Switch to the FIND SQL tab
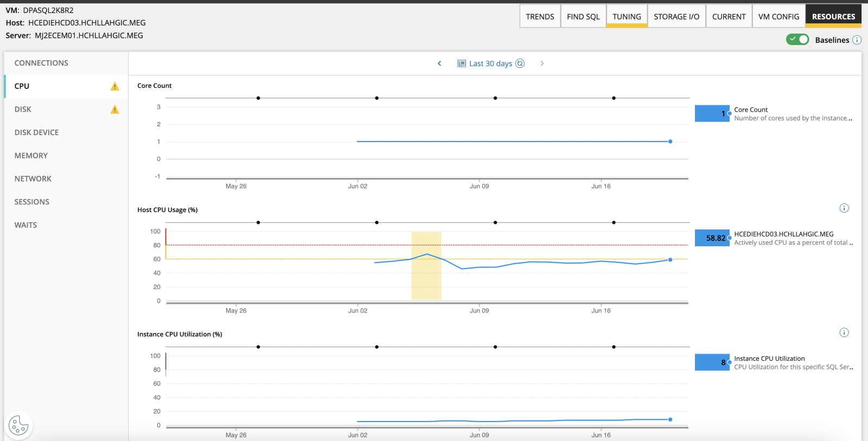Viewport: 868px width, 441px height. click(583, 16)
